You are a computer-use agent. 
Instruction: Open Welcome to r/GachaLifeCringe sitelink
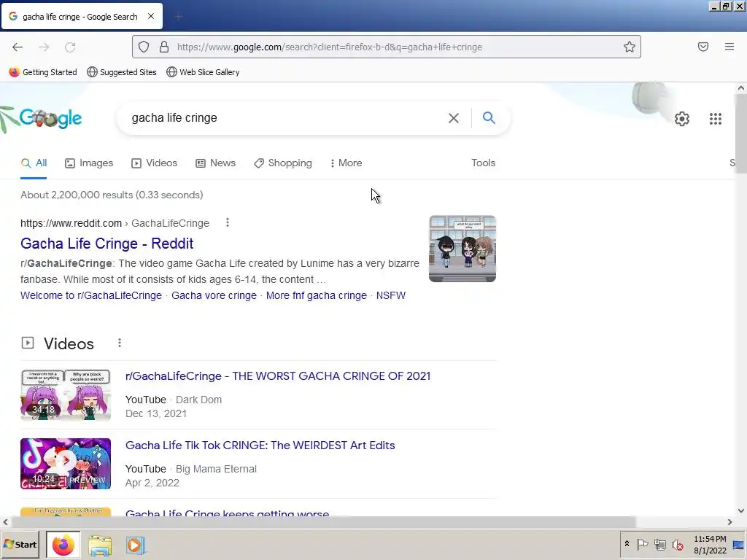point(91,295)
